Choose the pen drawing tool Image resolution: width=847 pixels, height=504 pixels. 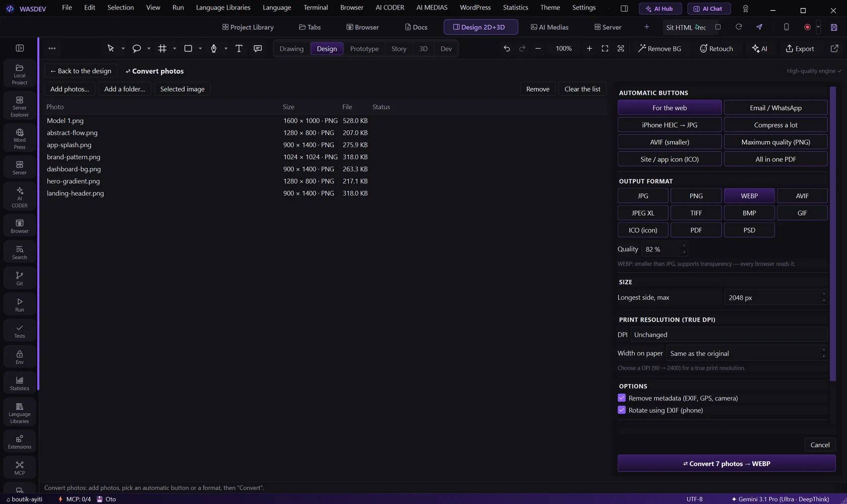214,48
